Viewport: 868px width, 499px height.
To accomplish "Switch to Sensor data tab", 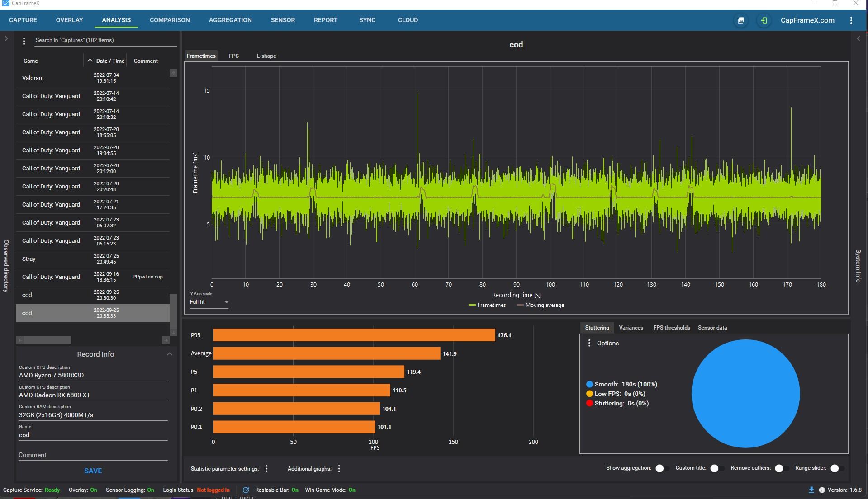I will coord(712,328).
